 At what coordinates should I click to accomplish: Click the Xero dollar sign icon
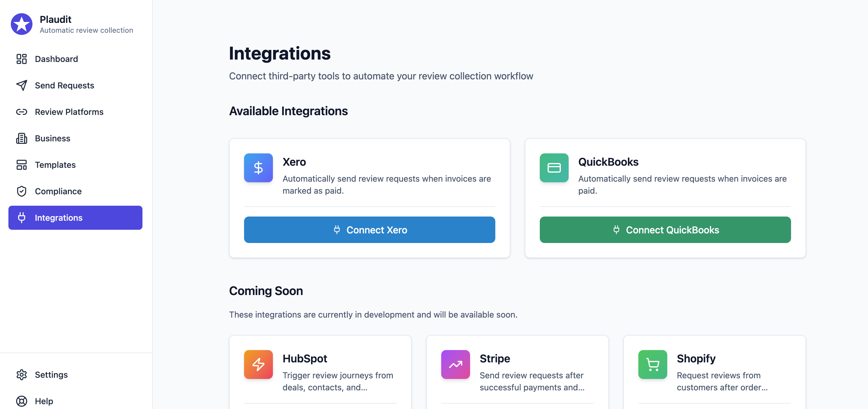click(258, 168)
